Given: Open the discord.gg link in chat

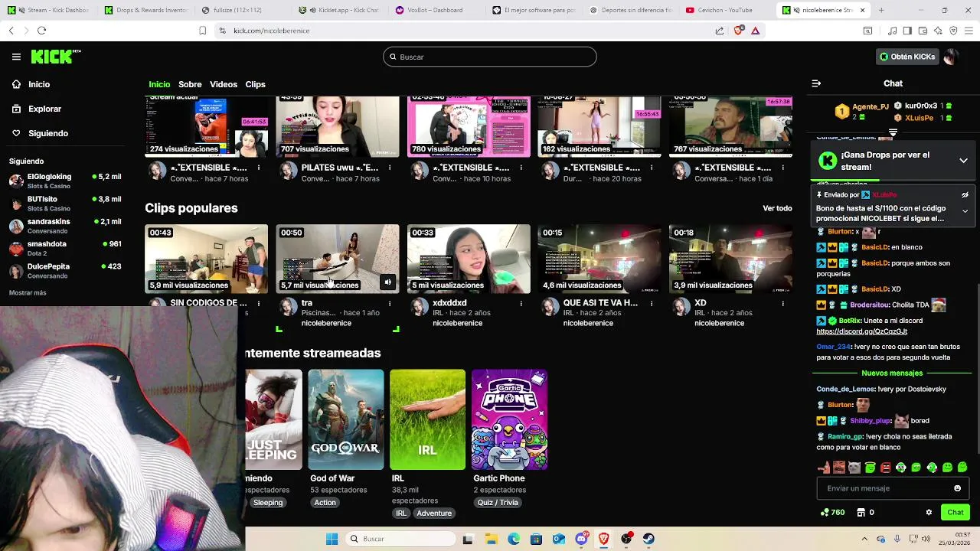Looking at the screenshot, I should tap(861, 331).
